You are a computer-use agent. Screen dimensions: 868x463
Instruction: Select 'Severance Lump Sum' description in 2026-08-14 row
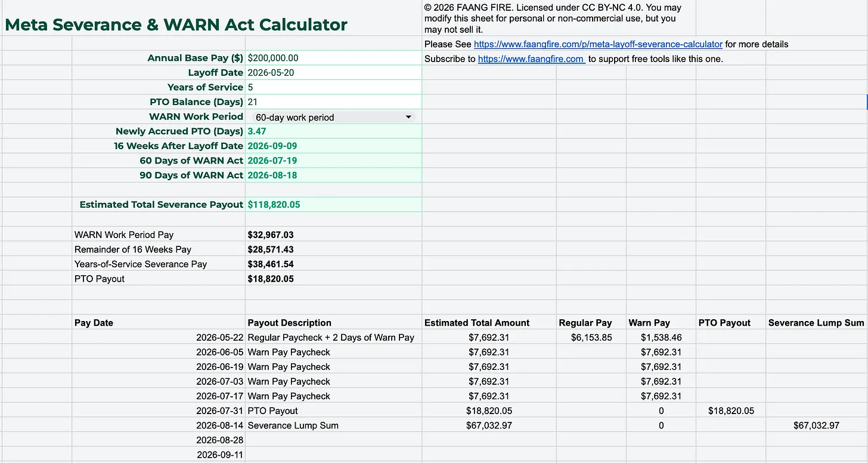point(293,425)
